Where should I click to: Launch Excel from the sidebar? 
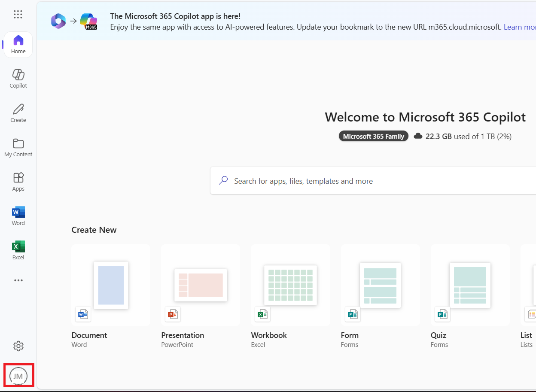pyautogui.click(x=18, y=250)
